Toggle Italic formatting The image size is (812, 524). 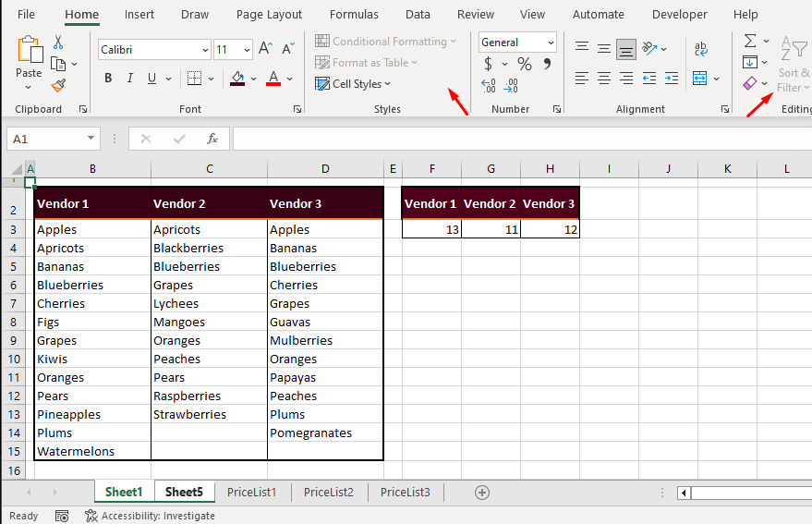click(x=130, y=79)
